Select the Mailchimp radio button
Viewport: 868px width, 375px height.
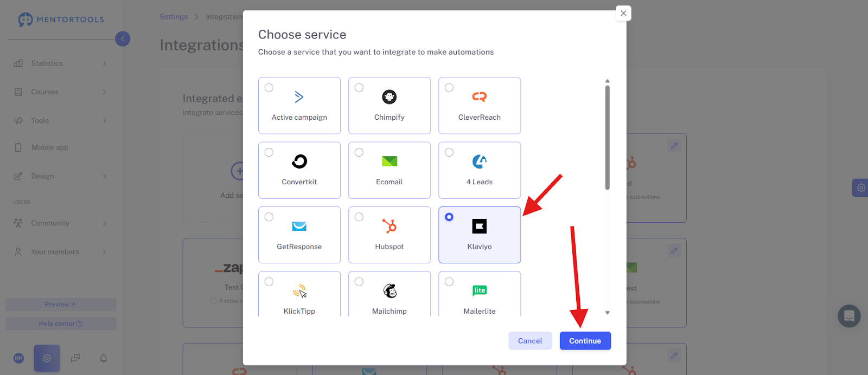point(359,282)
